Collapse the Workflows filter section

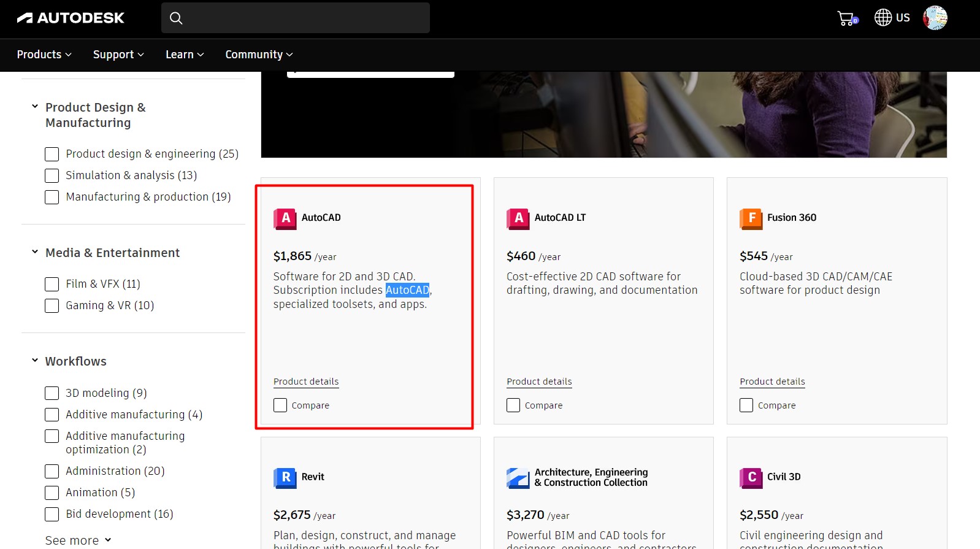pyautogui.click(x=35, y=361)
